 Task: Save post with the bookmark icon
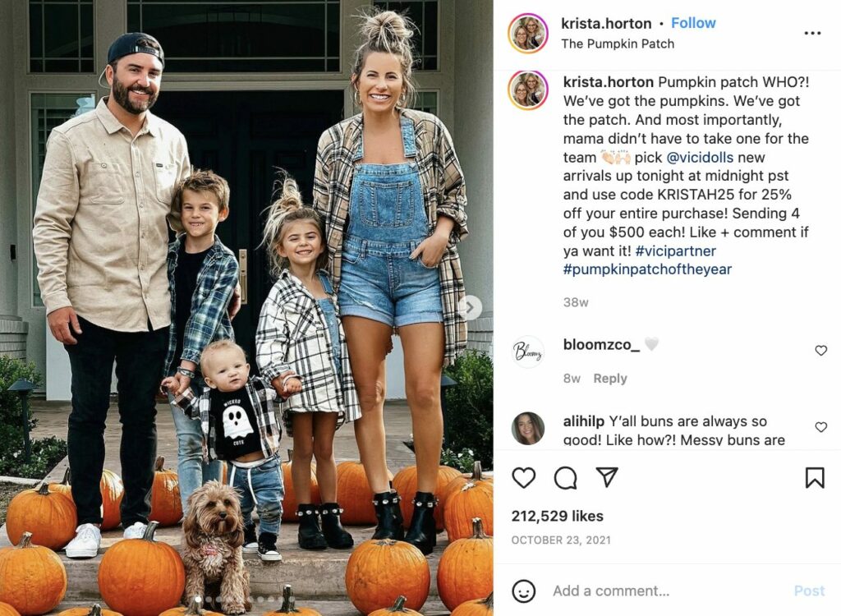coord(815,477)
